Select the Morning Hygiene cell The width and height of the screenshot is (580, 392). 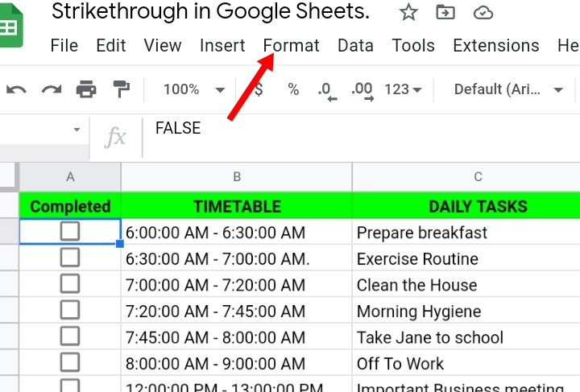(466, 311)
